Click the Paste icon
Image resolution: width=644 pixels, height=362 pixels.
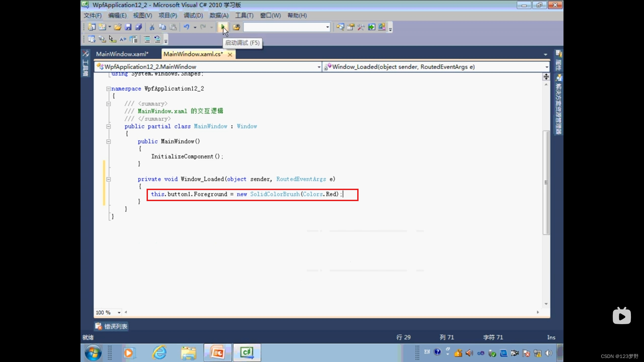[173, 27]
